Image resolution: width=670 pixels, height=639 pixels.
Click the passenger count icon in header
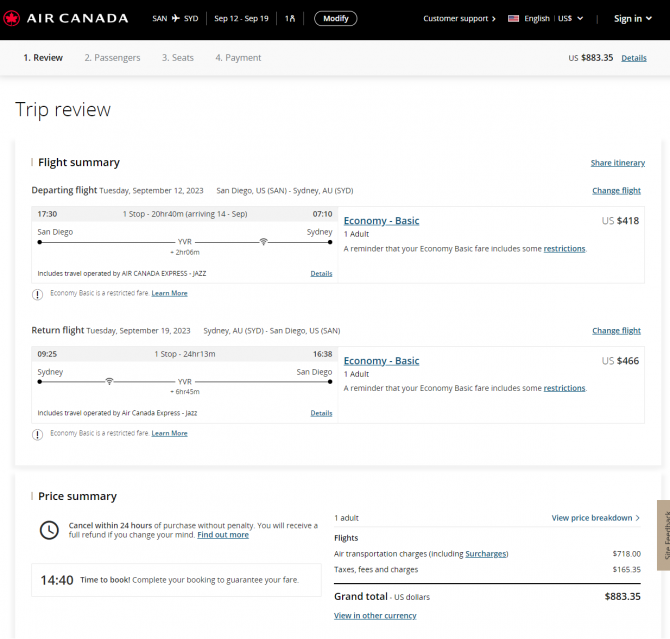click(290, 18)
